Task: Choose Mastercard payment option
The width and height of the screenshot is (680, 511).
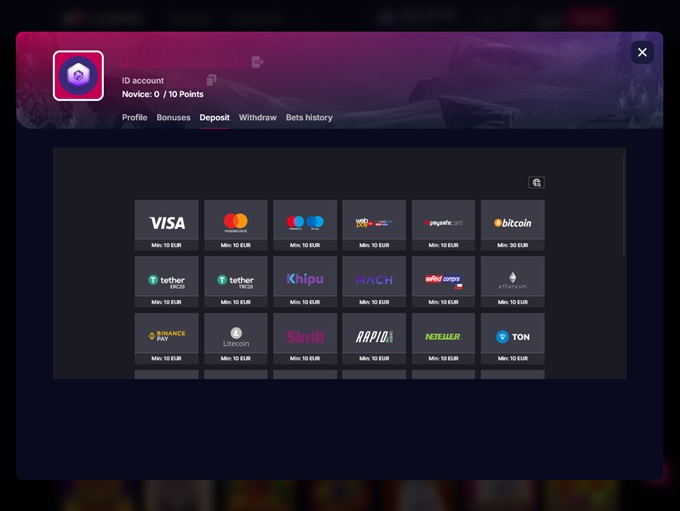Action: click(235, 223)
